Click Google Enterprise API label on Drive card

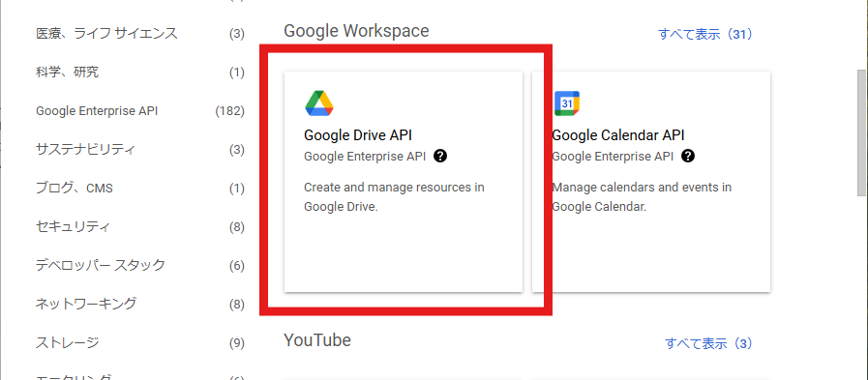pyautogui.click(x=365, y=157)
